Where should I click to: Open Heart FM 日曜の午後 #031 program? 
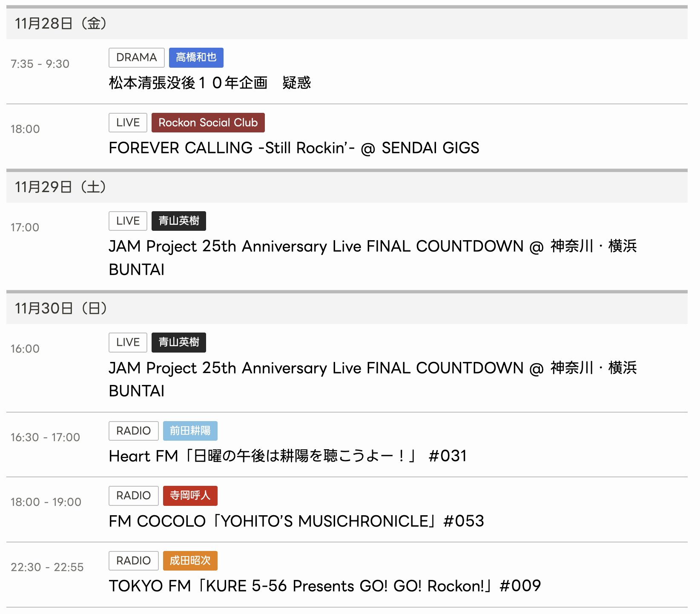[288, 456]
